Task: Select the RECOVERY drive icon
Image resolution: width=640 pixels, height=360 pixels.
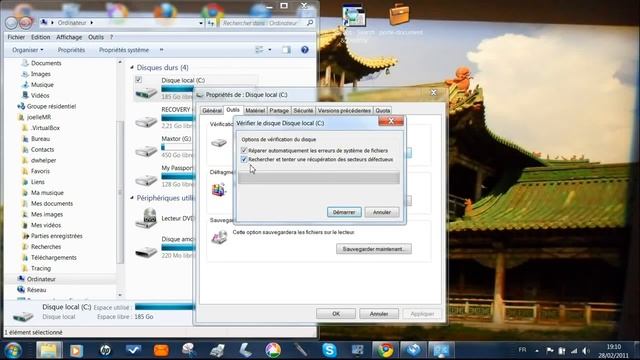Action: [x=146, y=121]
